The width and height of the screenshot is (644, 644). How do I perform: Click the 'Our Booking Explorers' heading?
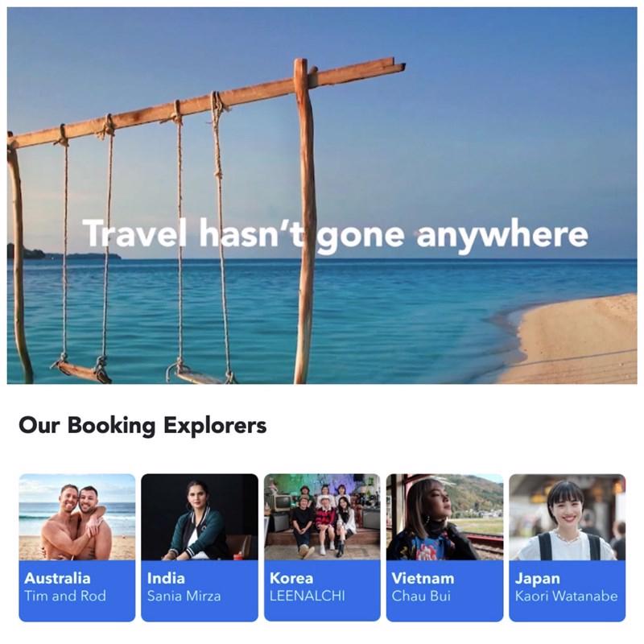142,426
